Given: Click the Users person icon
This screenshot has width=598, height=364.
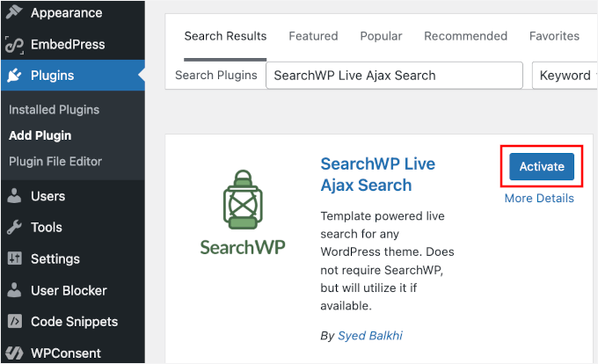Looking at the screenshot, I should click(14, 196).
